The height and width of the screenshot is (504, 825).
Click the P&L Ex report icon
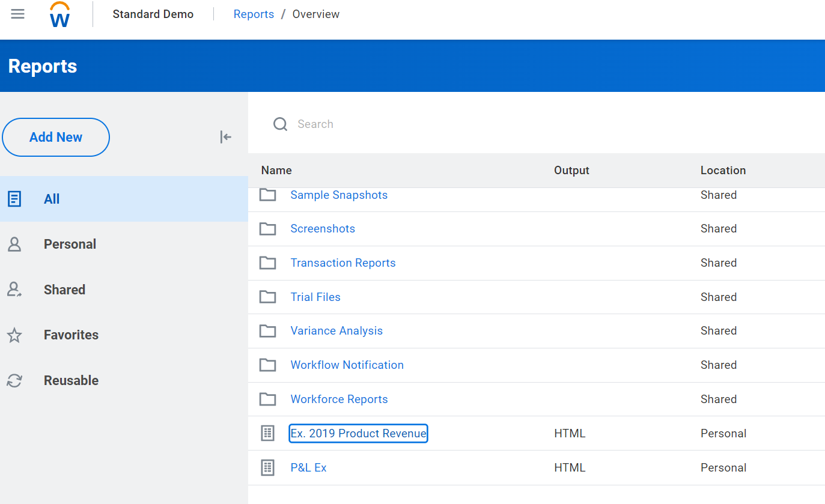click(267, 467)
